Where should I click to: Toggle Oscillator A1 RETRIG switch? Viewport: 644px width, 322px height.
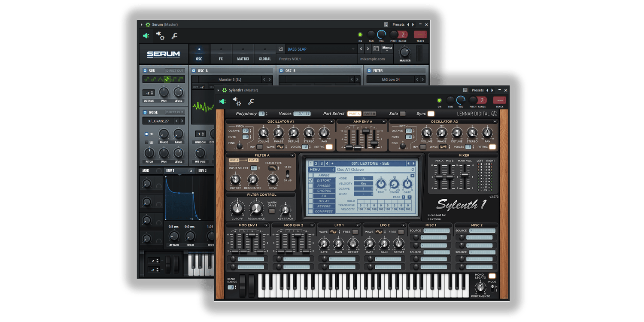(x=329, y=147)
